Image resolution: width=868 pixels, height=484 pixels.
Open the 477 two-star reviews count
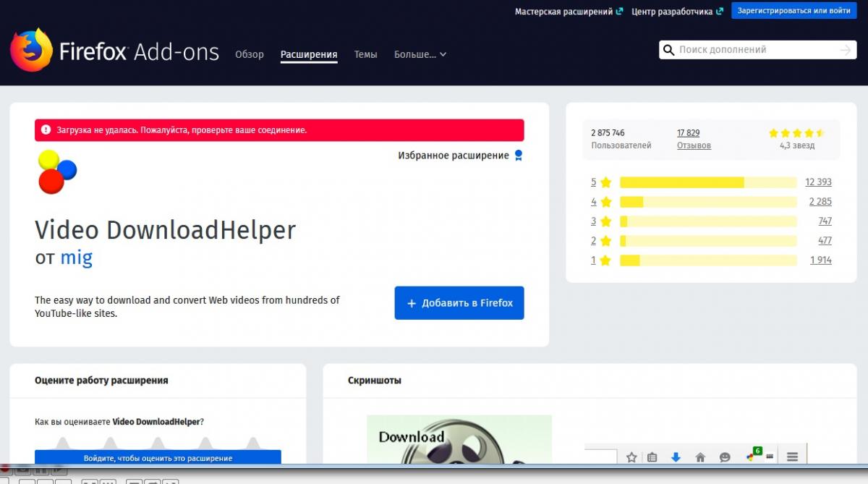(825, 241)
